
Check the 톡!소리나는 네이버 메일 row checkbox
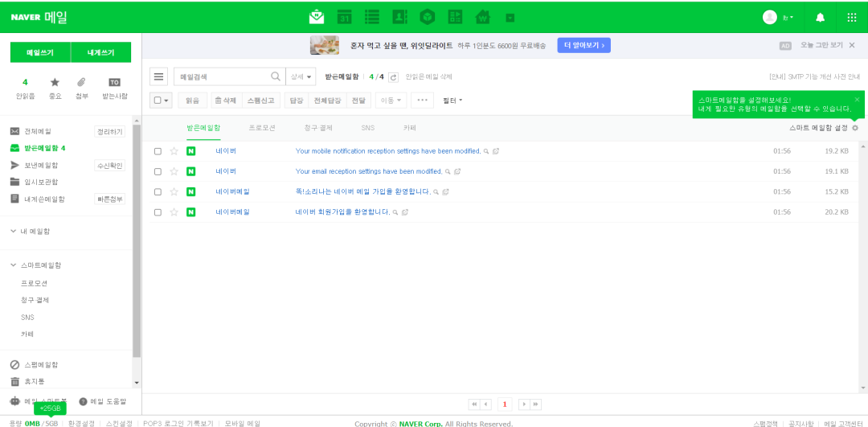click(x=158, y=191)
